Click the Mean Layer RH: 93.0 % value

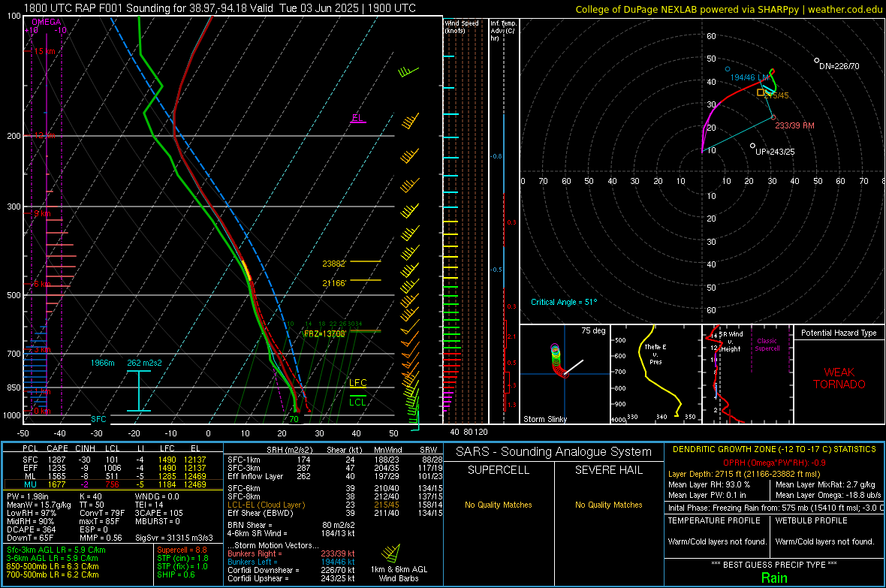pos(709,484)
